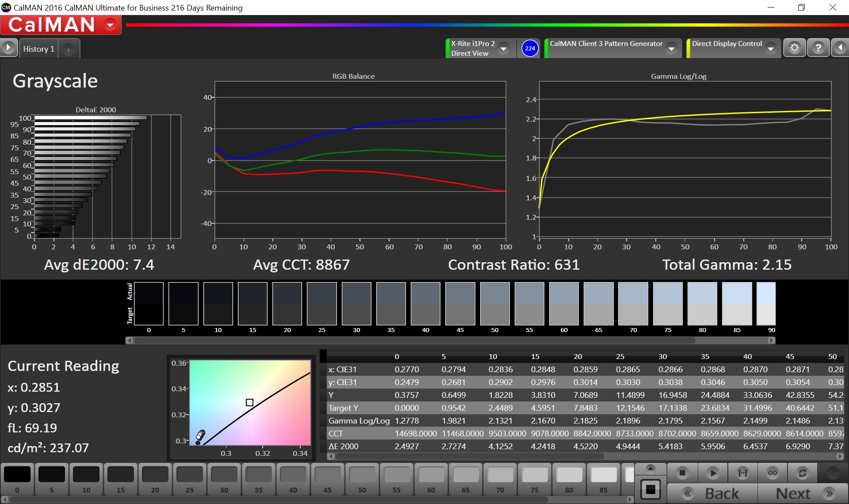The width and height of the screenshot is (849, 504).
Task: Add a new history tab with plus
Action: point(69,50)
